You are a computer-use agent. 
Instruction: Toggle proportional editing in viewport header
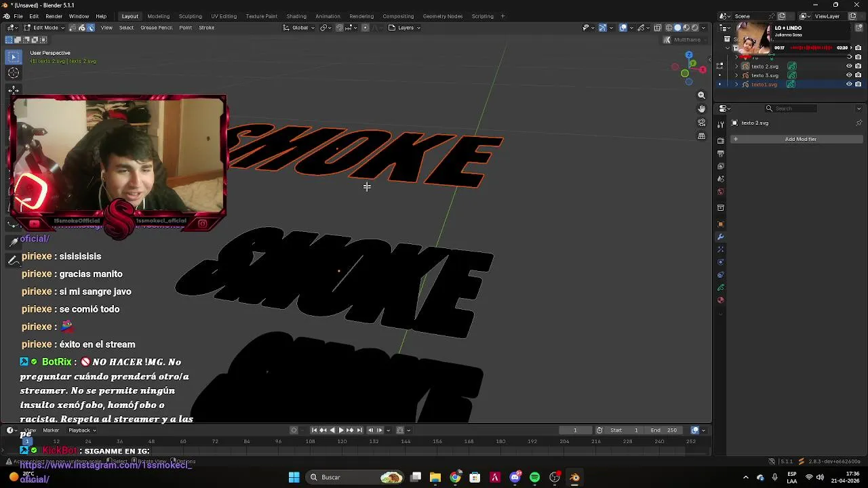pos(366,28)
